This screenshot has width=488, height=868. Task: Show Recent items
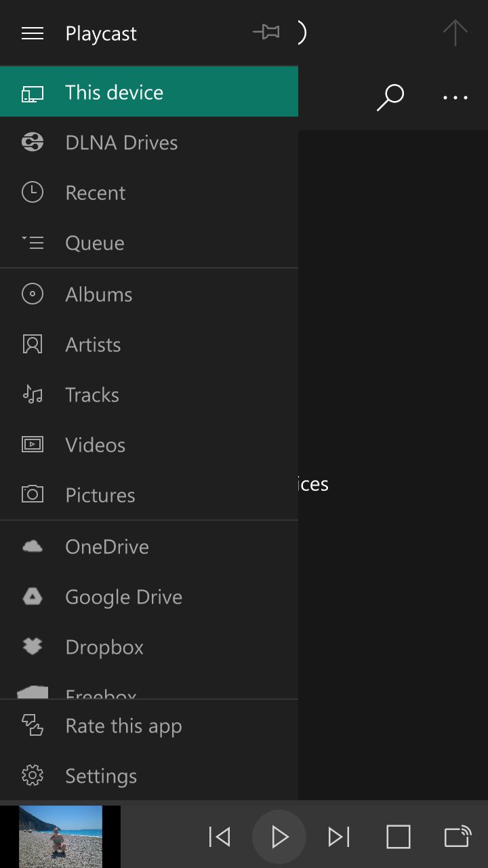(x=149, y=193)
